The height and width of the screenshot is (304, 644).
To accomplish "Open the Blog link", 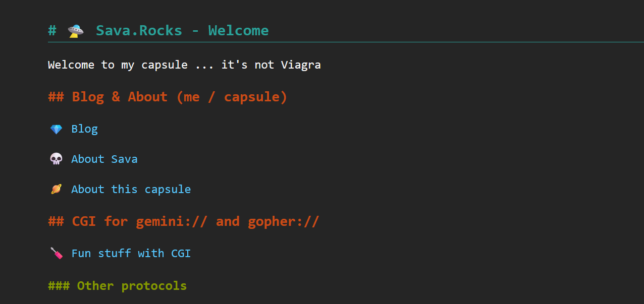I will 84,129.
